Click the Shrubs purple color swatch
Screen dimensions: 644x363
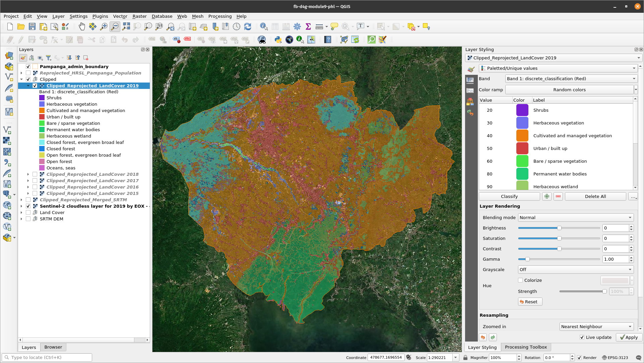tap(522, 110)
